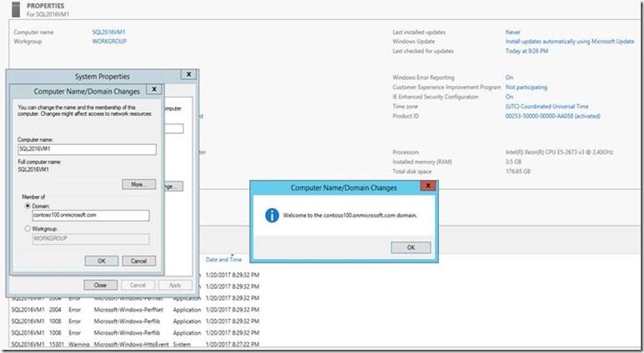
Task: Select event row 2004 Error Microsoft-Windows-PerfNet
Action: tap(135, 310)
